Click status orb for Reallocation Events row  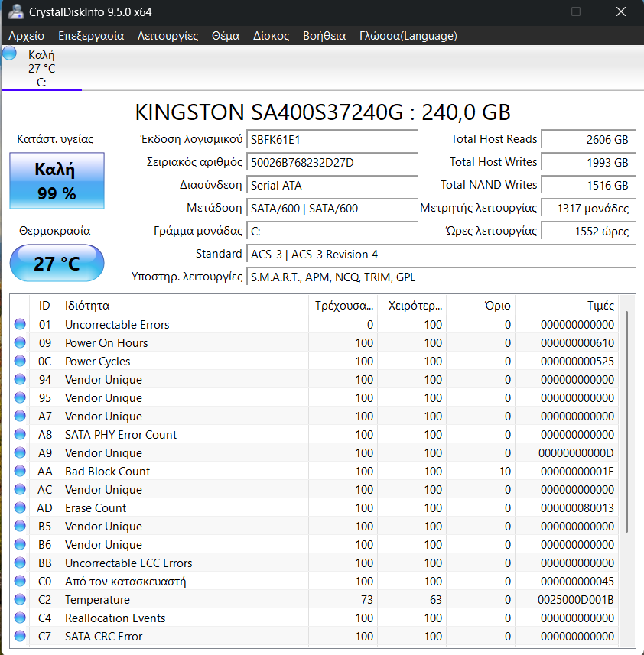click(20, 618)
